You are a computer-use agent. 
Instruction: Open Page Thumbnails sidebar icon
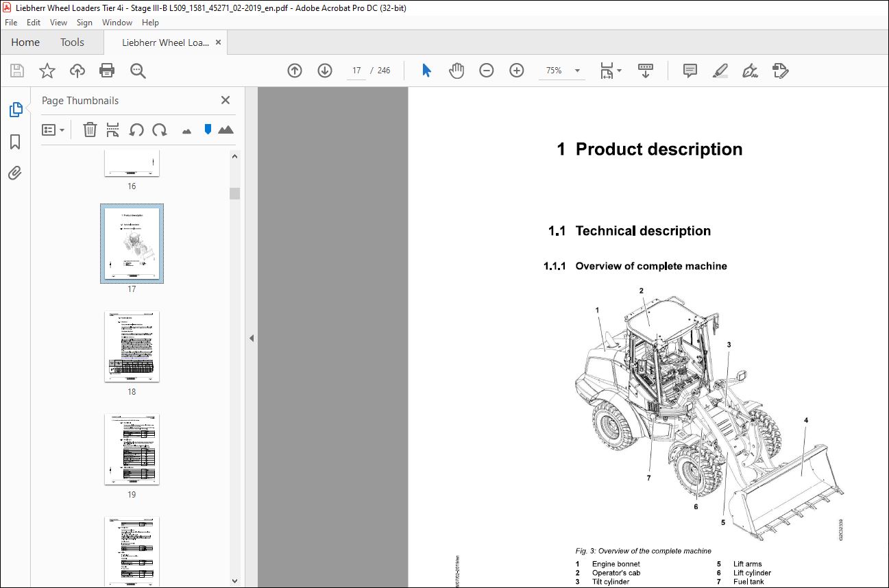(15, 109)
